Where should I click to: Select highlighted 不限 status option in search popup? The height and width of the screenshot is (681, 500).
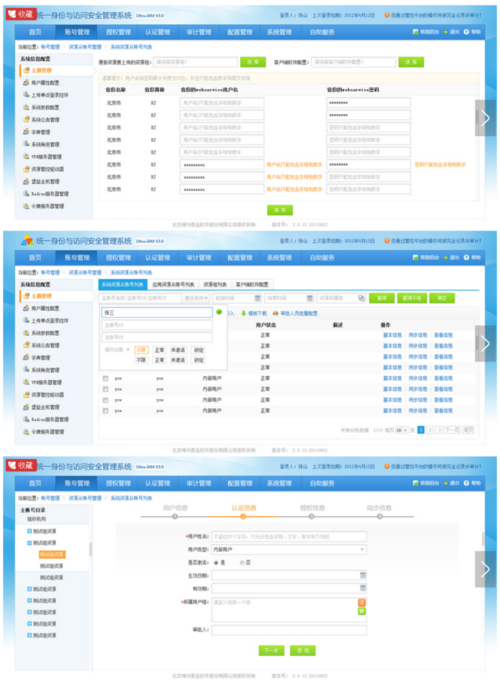141,350
